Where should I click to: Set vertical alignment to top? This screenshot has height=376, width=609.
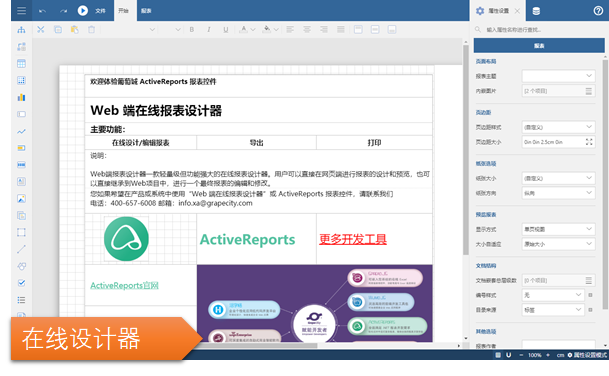[x=358, y=30]
